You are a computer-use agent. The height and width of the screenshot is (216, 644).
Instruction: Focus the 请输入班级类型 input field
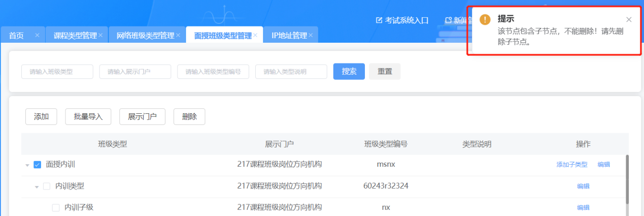57,72
